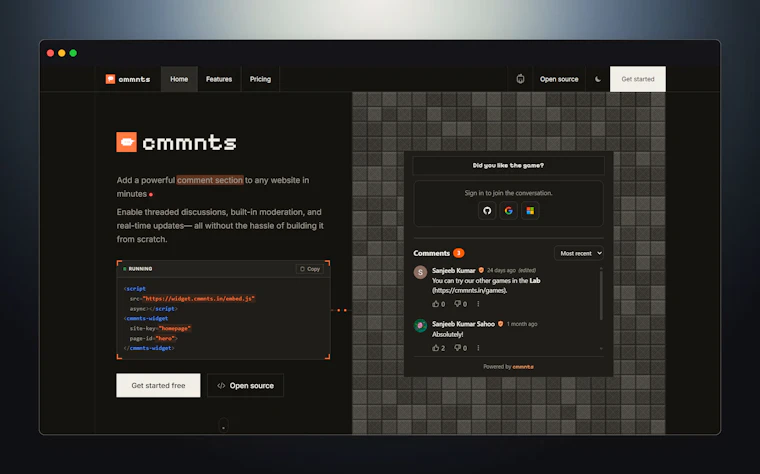Toggle dark mode moon icon
Viewport: 760px width, 474px height.
coord(598,79)
